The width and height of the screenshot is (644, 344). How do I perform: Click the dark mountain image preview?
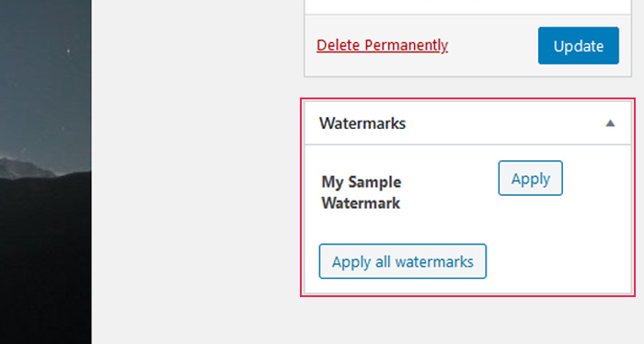pos(46,172)
